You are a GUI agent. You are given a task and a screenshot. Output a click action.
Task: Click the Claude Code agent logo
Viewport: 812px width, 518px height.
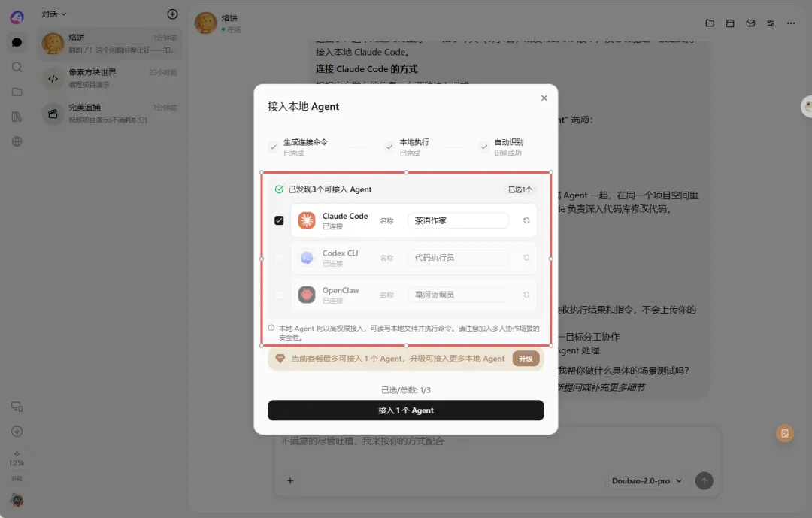coord(307,220)
